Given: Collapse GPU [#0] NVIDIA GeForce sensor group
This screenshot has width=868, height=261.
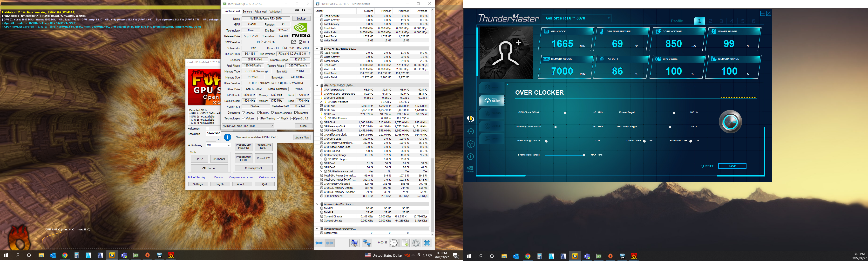Looking at the screenshot, I should pyautogui.click(x=317, y=85).
